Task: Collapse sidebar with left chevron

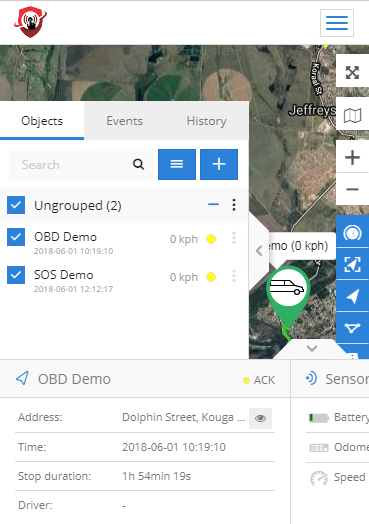Action: [259, 251]
